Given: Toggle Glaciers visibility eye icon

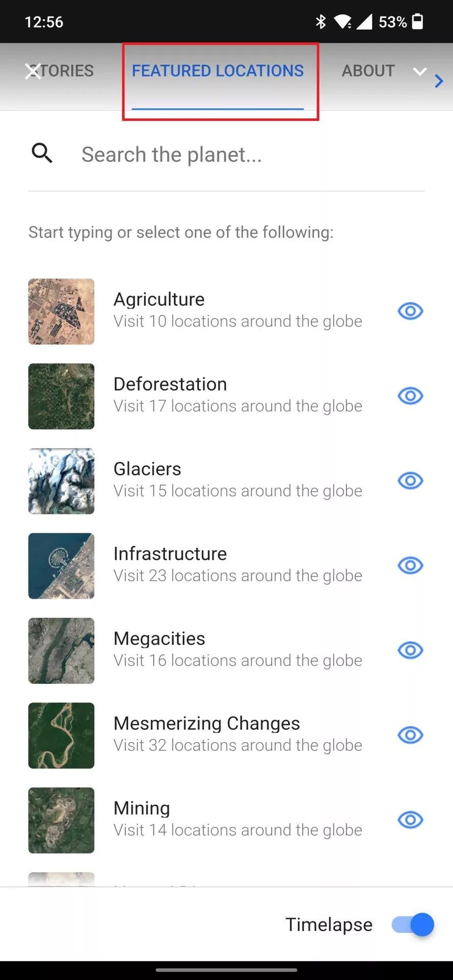Looking at the screenshot, I should (x=410, y=480).
